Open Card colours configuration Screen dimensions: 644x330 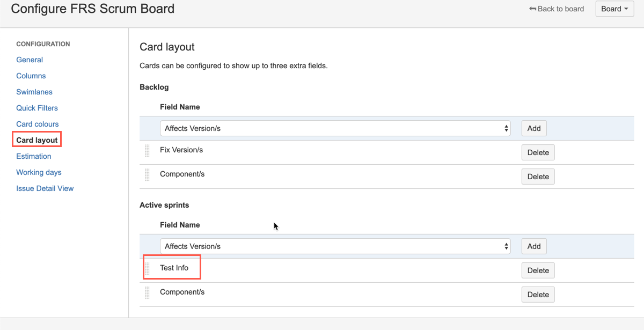38,124
